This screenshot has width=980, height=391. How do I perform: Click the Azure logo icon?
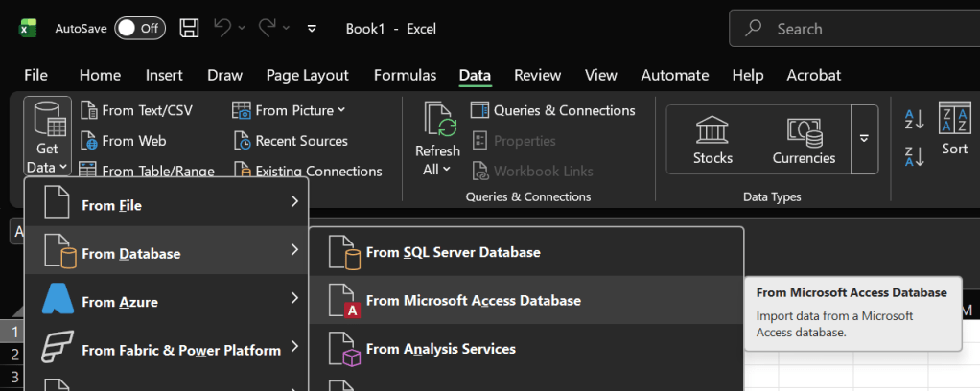click(58, 297)
